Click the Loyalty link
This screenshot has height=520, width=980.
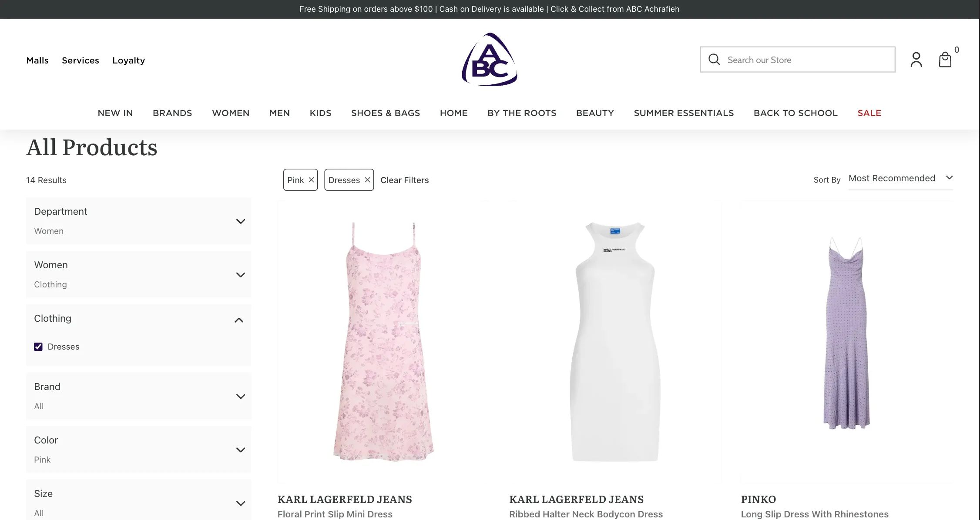tap(129, 60)
